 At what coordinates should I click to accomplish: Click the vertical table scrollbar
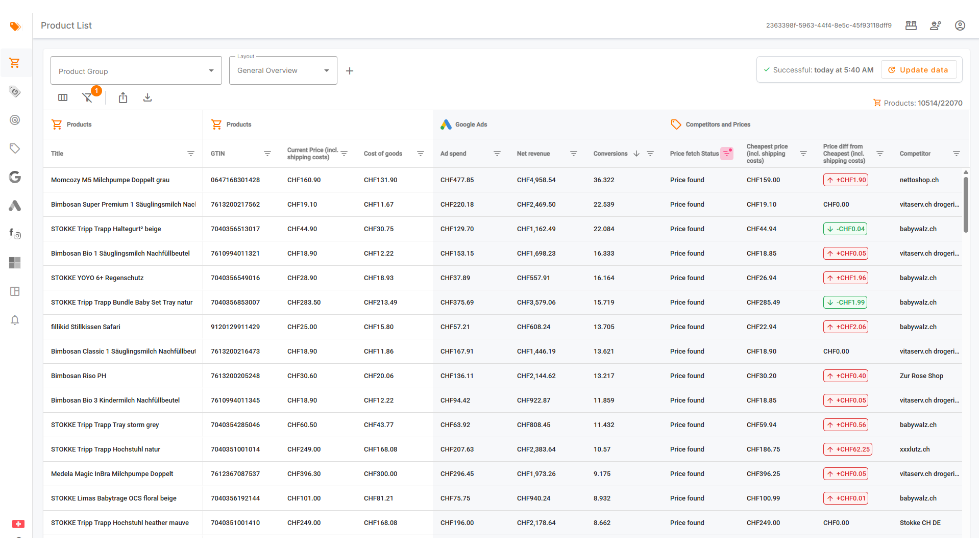coord(966,204)
